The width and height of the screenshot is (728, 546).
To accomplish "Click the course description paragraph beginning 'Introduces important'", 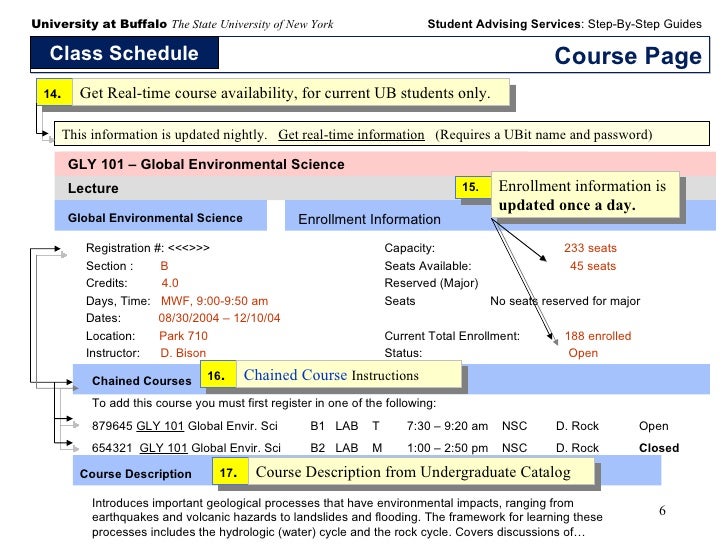I will (x=347, y=517).
